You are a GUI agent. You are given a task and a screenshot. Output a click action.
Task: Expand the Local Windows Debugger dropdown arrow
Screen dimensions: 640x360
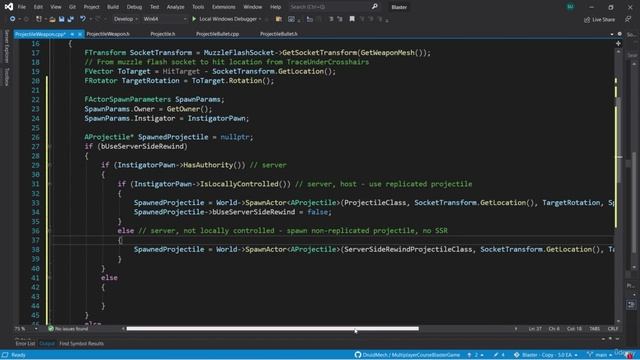pyautogui.click(x=260, y=19)
